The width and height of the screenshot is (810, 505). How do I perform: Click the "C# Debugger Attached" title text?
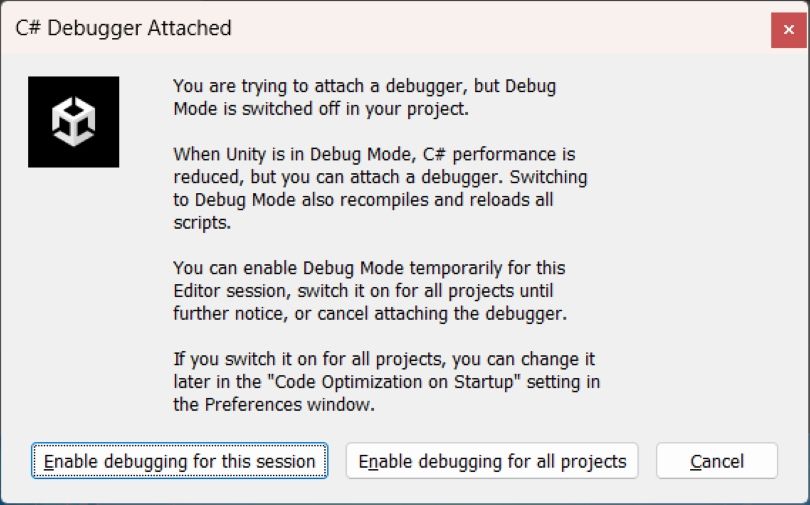pyautogui.click(x=123, y=28)
